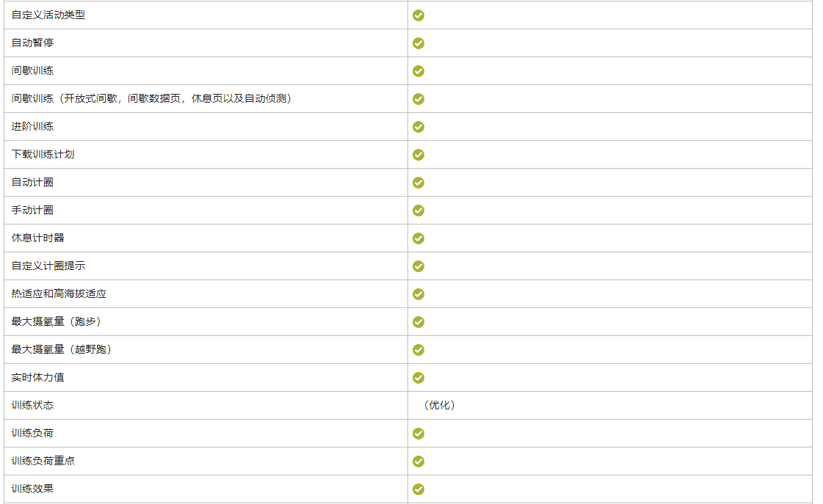Click the long 间歇训练（开放式间歇…） feature label

pos(152,98)
